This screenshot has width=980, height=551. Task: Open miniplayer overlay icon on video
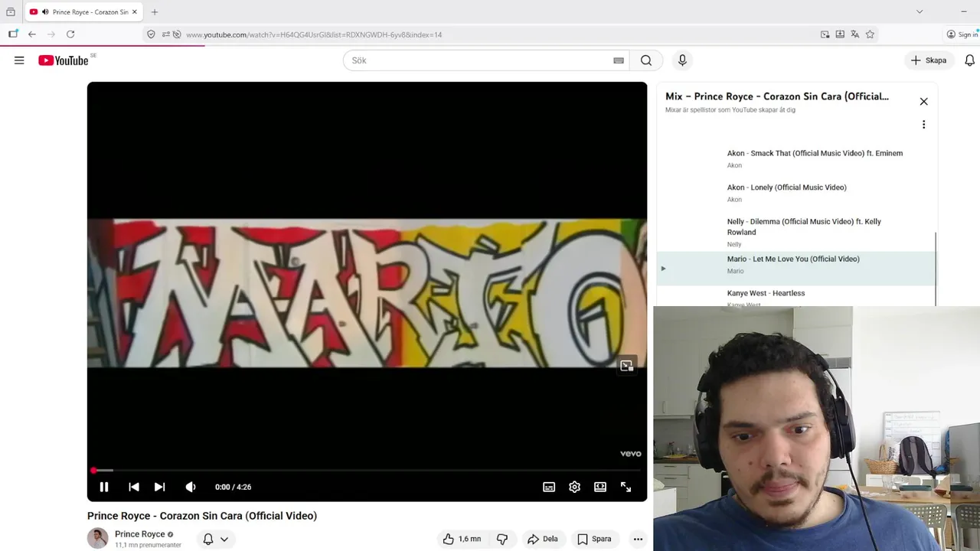coord(626,366)
